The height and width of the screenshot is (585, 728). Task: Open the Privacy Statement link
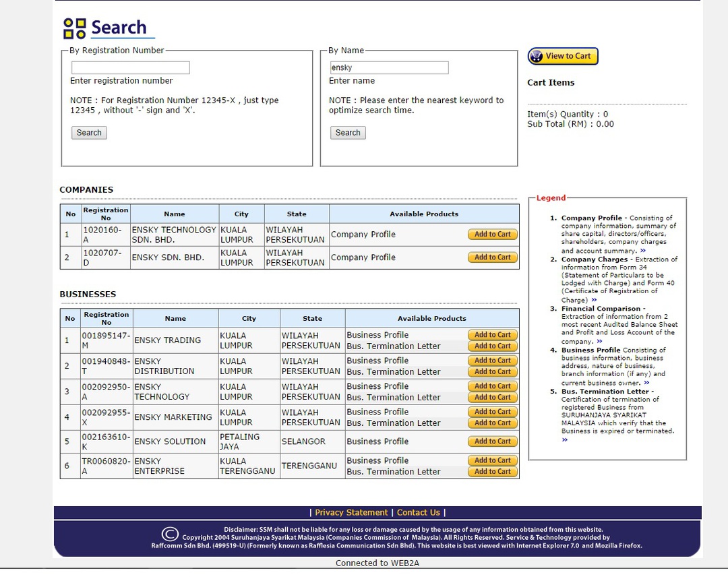click(351, 513)
